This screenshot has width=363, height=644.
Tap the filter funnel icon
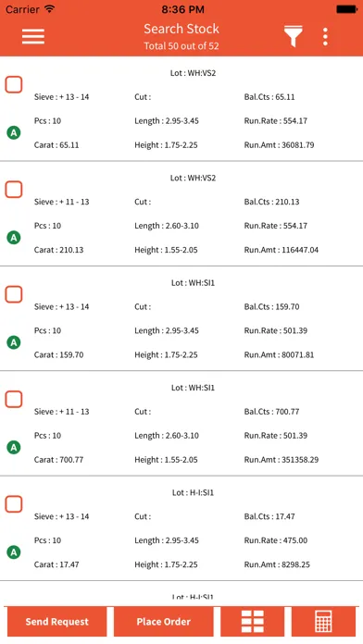click(294, 36)
